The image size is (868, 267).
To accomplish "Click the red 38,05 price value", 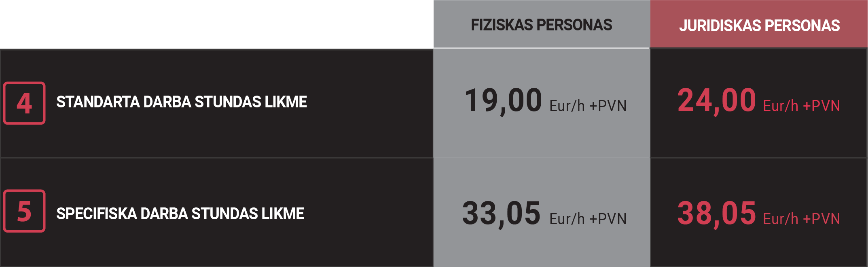I will (x=716, y=214).
